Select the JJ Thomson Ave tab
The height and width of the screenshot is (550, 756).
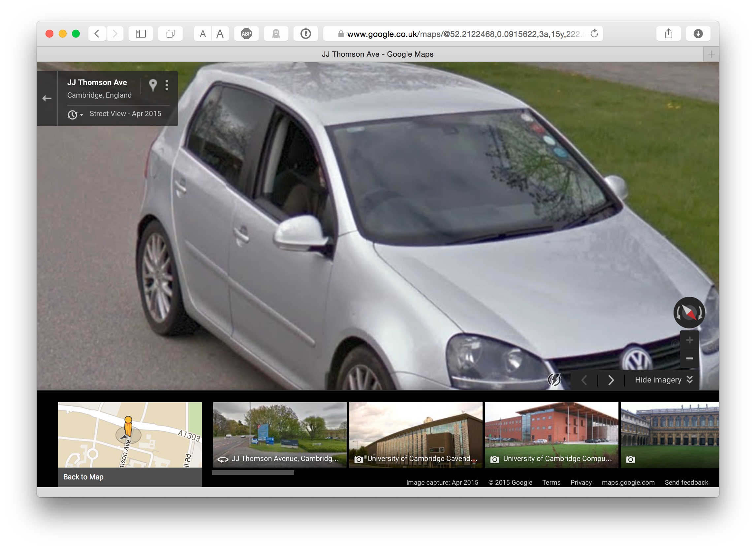(x=377, y=54)
